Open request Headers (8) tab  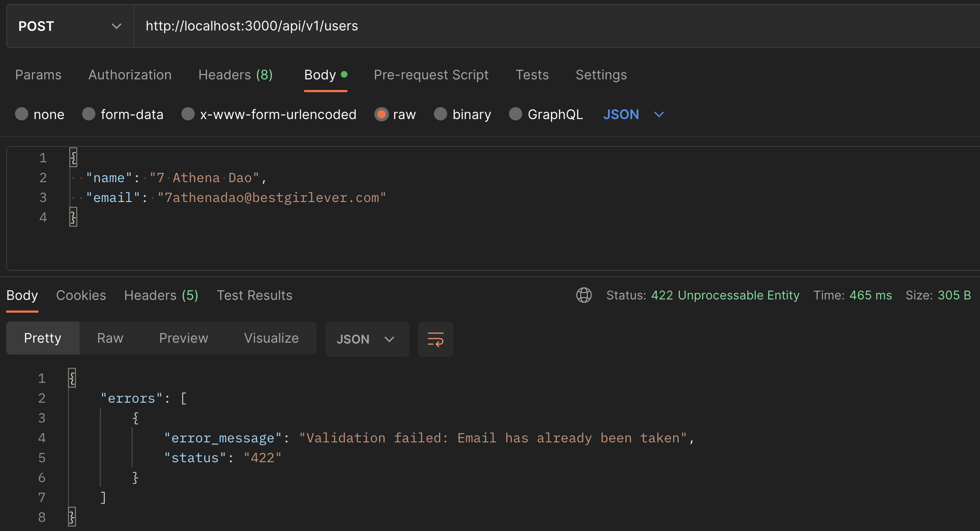(x=235, y=75)
